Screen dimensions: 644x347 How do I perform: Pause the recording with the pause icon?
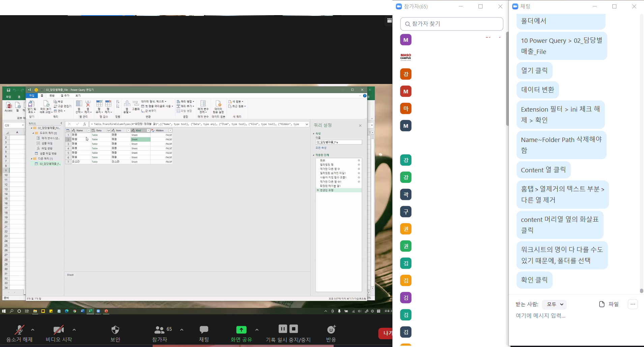(x=283, y=329)
